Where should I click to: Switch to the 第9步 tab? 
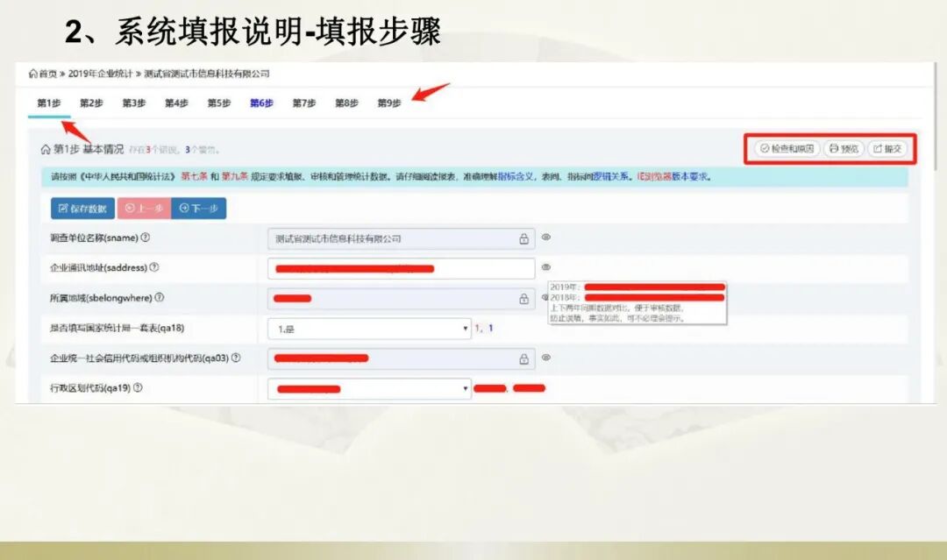tap(389, 103)
